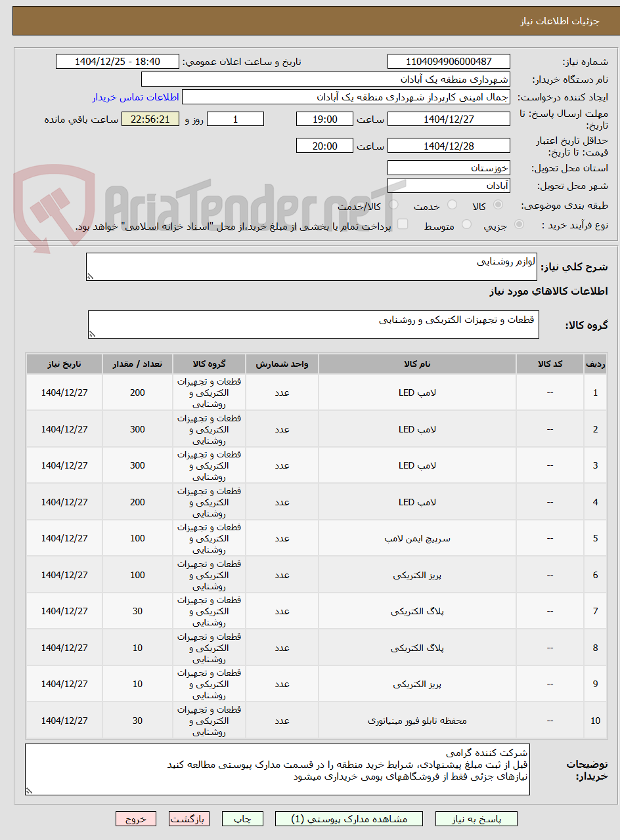This screenshot has width=620, height=840.
Task: Click the پاسخ به نیاز button
Action: click(476, 819)
